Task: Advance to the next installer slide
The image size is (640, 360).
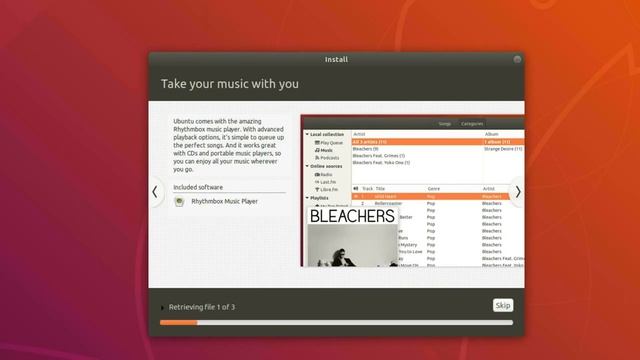Action: click(518, 192)
